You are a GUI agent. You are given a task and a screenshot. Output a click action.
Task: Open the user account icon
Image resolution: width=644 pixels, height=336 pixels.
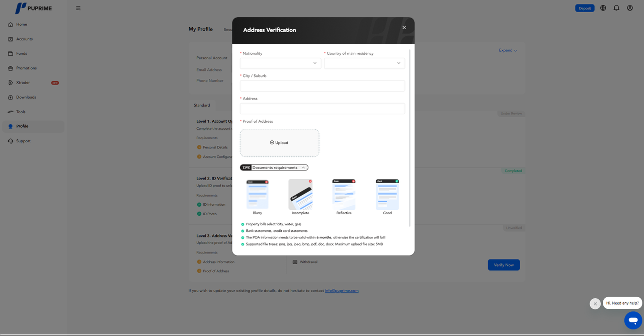pos(630,8)
